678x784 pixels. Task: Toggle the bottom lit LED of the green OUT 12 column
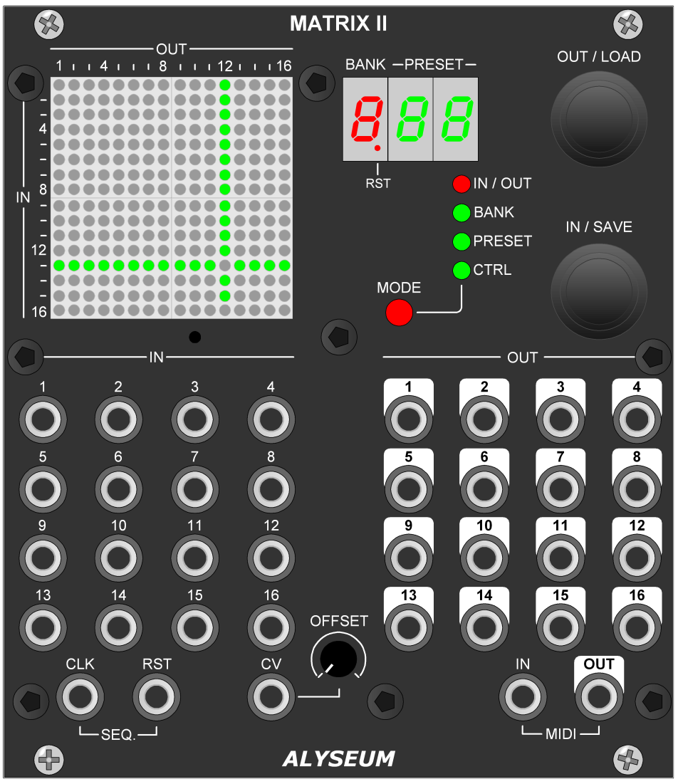[224, 296]
